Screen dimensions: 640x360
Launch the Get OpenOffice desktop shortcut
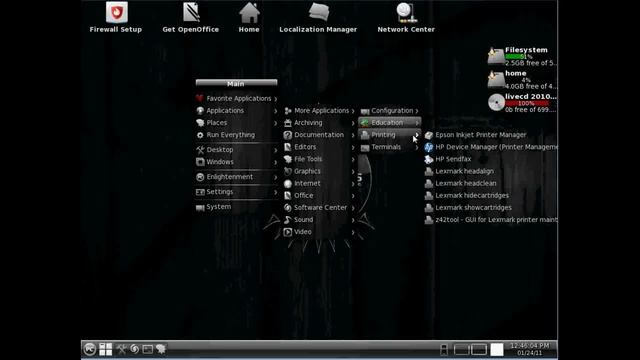[191, 12]
